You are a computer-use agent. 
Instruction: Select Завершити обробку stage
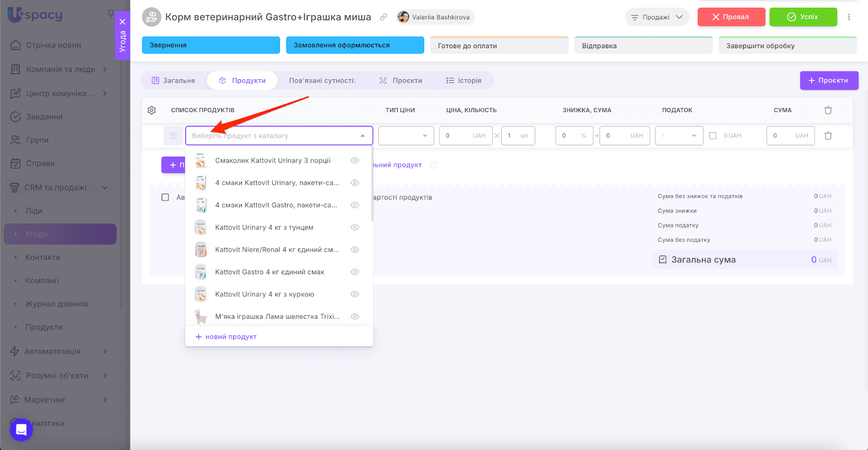[787, 46]
